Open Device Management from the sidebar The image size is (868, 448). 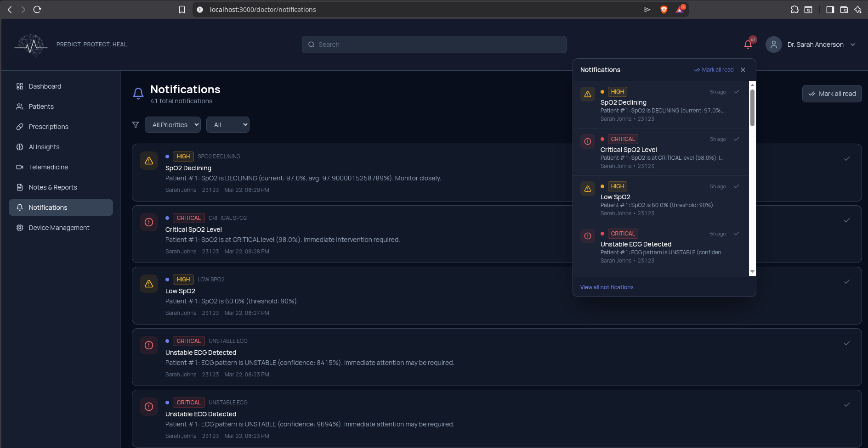coord(58,227)
